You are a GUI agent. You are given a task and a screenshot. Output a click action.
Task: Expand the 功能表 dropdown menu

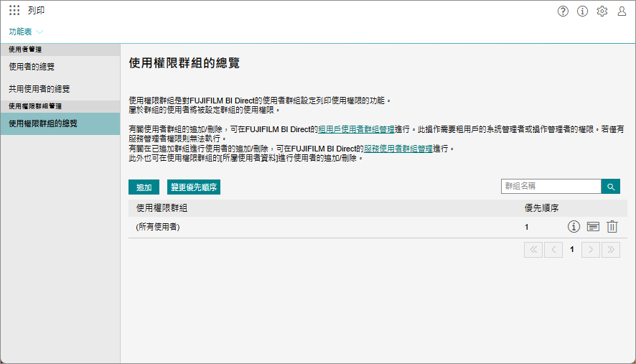click(26, 32)
